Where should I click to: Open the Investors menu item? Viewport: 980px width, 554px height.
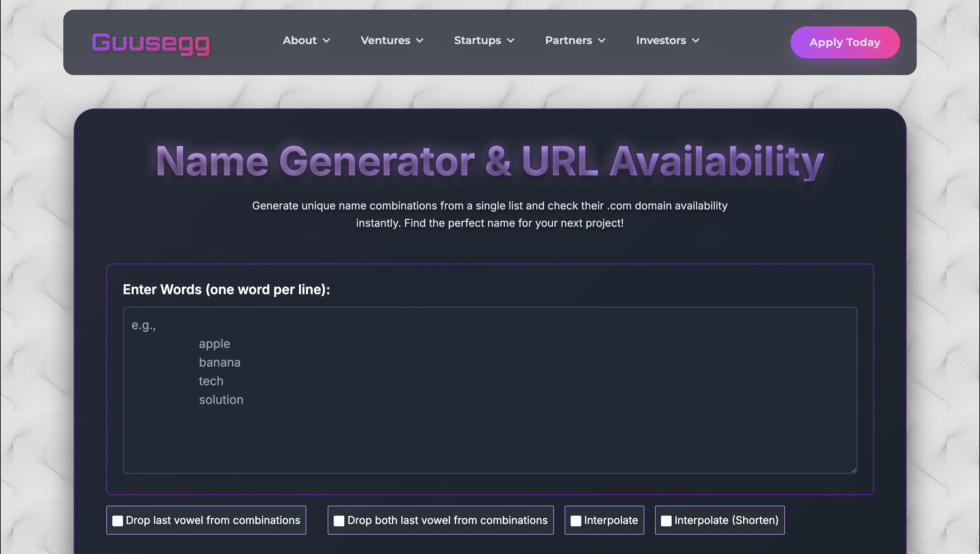point(661,40)
